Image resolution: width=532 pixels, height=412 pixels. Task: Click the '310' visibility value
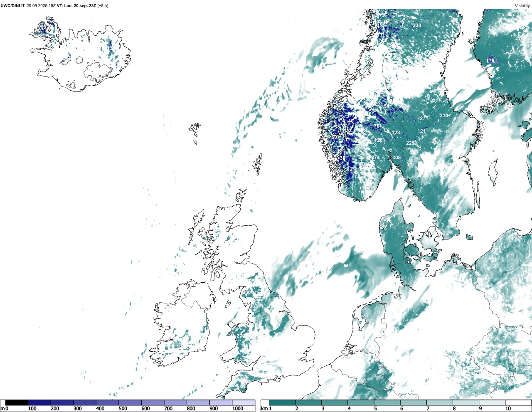444,116
